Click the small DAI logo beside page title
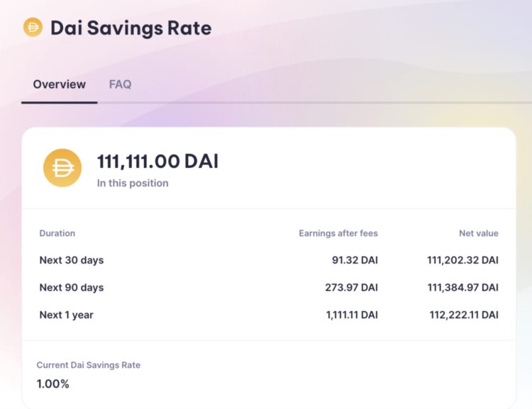This screenshot has height=409, width=532. click(x=33, y=28)
